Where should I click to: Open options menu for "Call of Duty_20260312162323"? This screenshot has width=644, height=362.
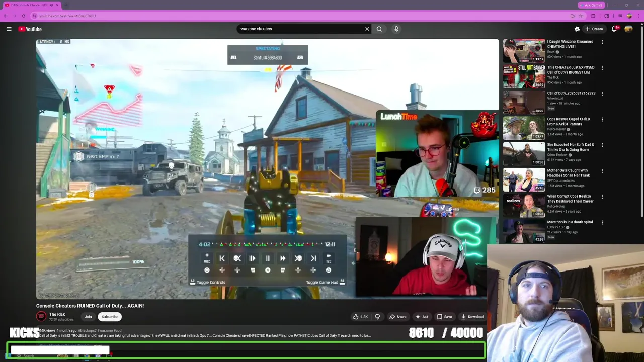click(602, 94)
